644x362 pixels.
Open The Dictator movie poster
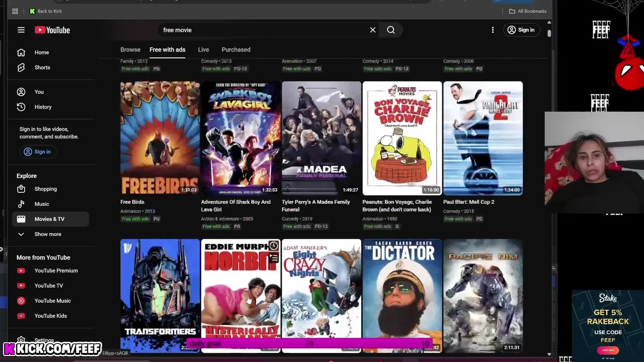(x=402, y=296)
